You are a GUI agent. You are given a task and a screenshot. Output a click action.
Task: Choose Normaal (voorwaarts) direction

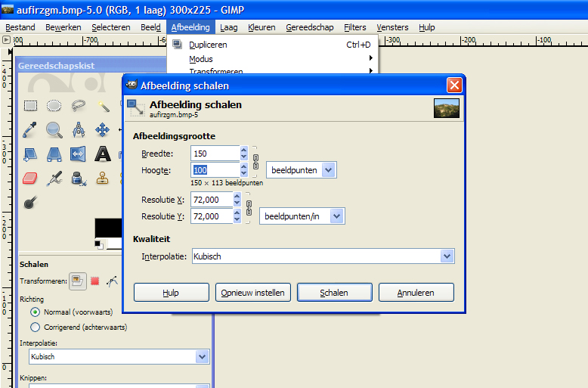35,312
